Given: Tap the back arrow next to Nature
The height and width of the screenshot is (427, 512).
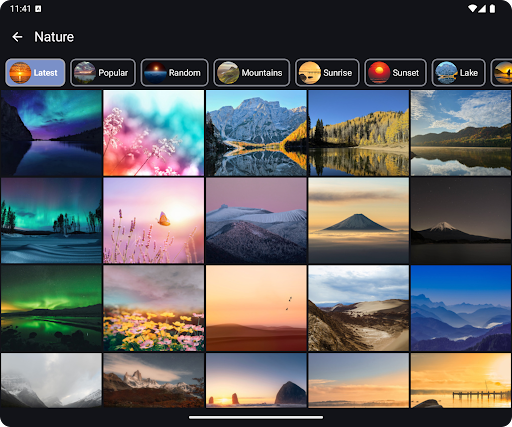Looking at the screenshot, I should pyautogui.click(x=17, y=37).
